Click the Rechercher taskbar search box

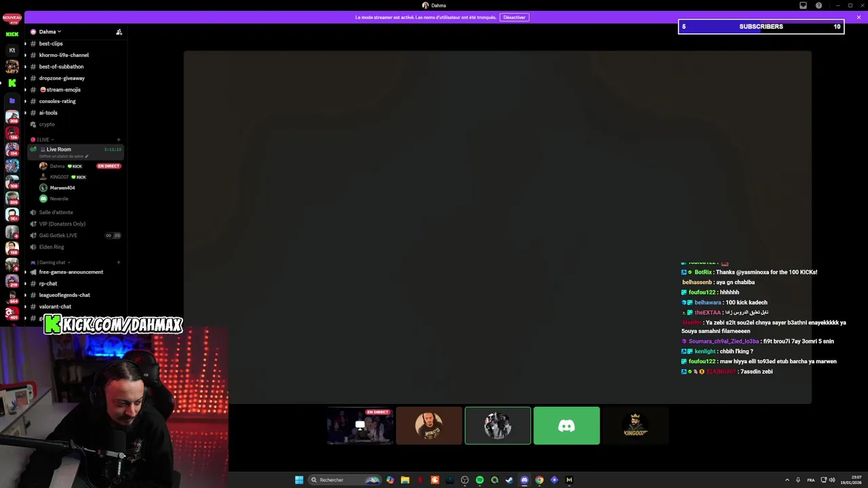(344, 480)
